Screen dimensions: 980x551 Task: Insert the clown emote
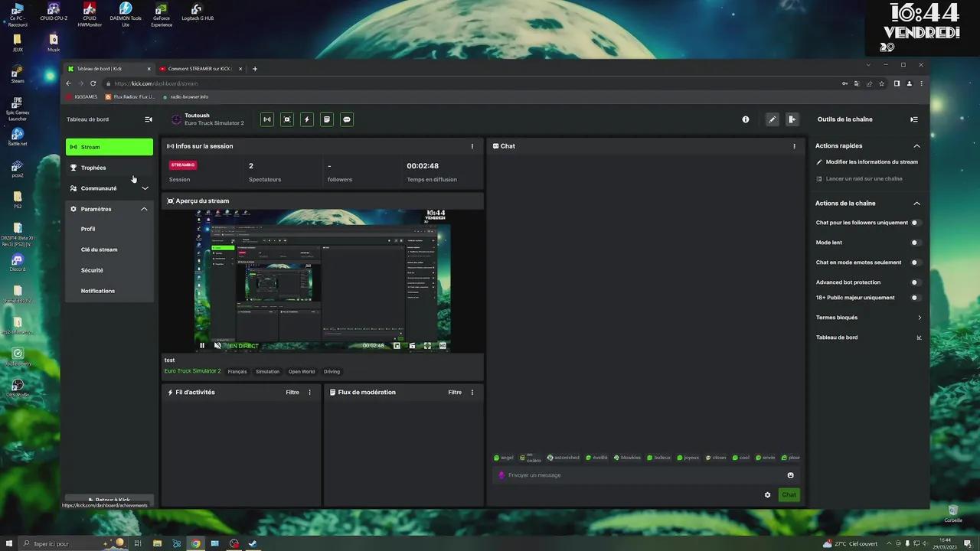point(716,458)
